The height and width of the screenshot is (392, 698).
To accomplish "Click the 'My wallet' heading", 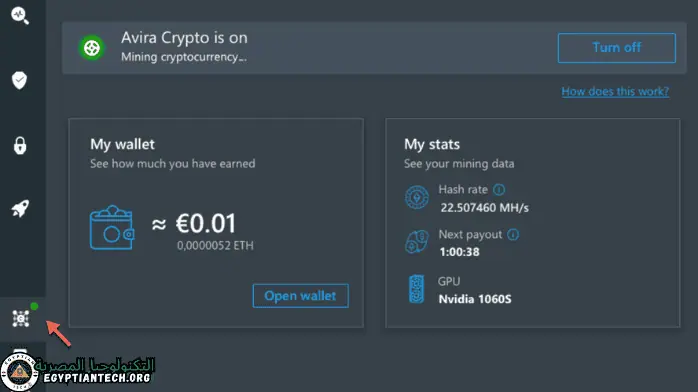I will (x=122, y=144).
